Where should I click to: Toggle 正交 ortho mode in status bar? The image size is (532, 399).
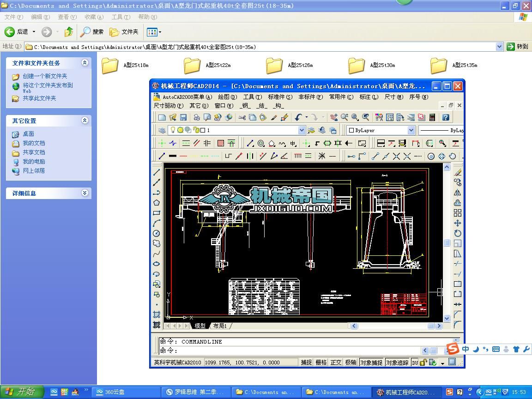pyautogui.click(x=336, y=363)
